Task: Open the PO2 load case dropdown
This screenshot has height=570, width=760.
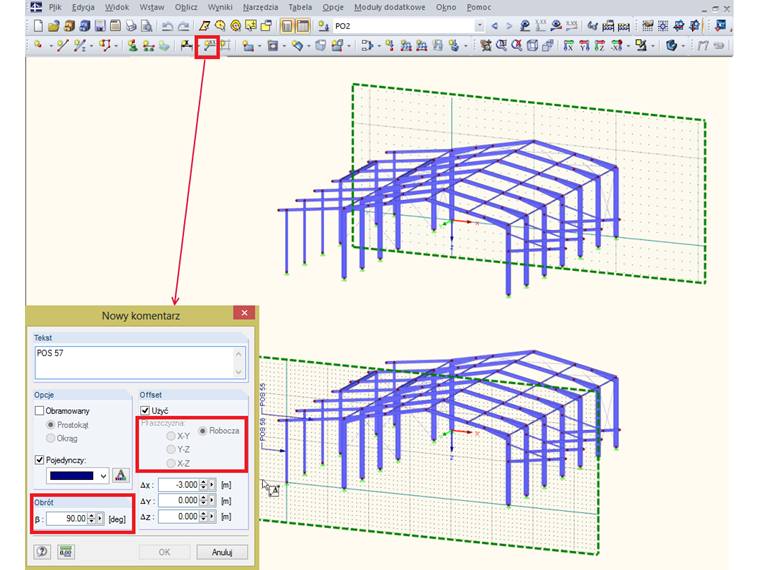Action: pyautogui.click(x=479, y=26)
